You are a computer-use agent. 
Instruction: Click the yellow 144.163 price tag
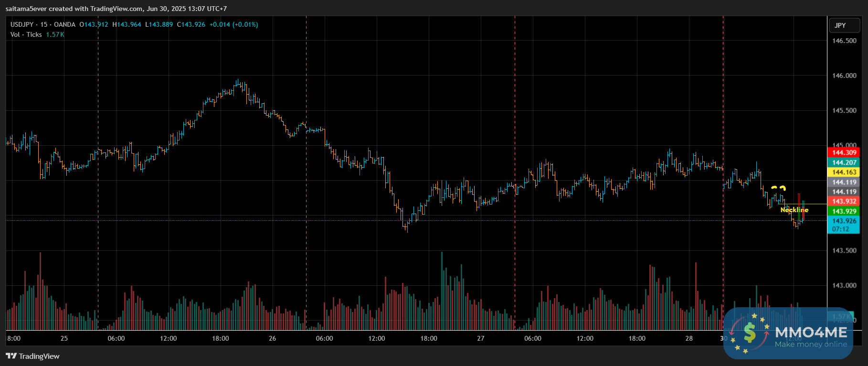pyautogui.click(x=844, y=172)
